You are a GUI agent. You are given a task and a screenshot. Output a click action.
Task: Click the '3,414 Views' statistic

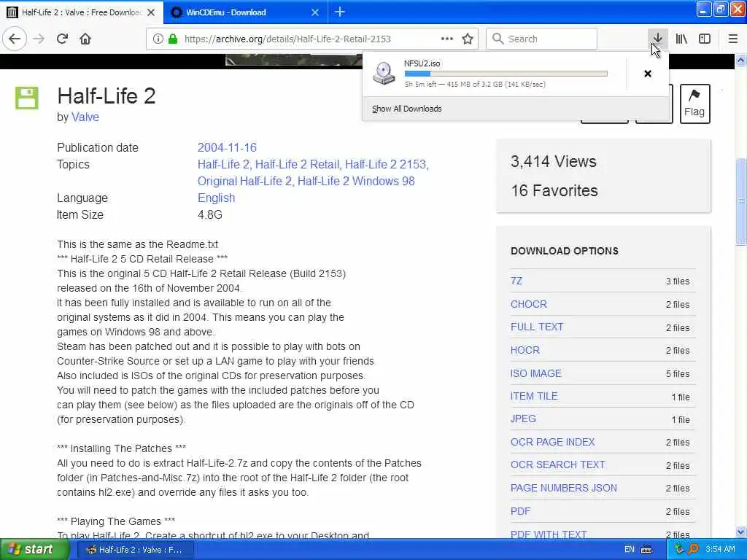click(554, 162)
